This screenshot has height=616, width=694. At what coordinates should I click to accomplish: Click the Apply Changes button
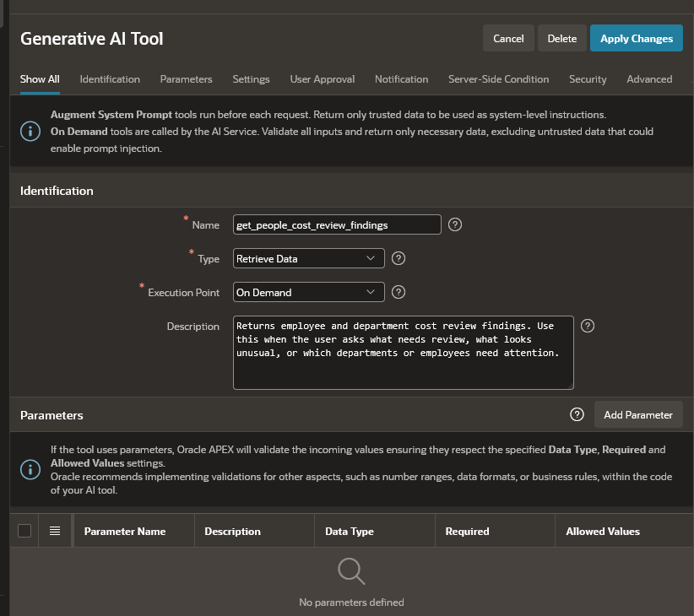tap(636, 39)
